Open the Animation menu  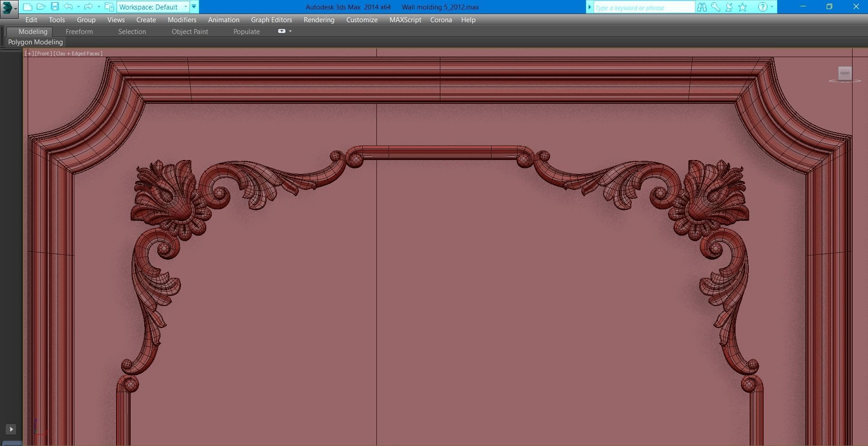pyautogui.click(x=224, y=20)
